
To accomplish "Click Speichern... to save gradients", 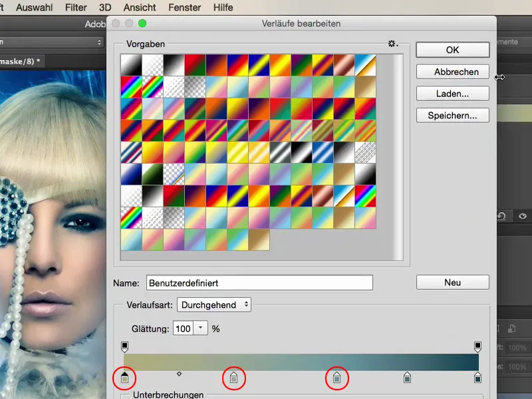I will (453, 115).
